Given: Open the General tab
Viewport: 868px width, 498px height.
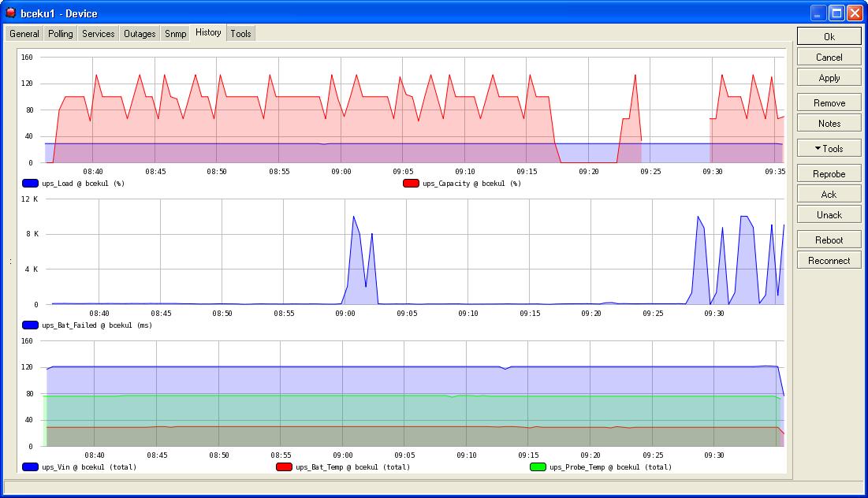Looking at the screenshot, I should 24,34.
